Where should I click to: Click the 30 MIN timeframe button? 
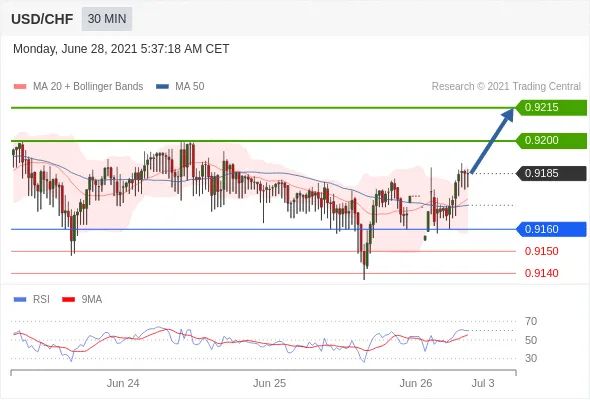click(107, 19)
